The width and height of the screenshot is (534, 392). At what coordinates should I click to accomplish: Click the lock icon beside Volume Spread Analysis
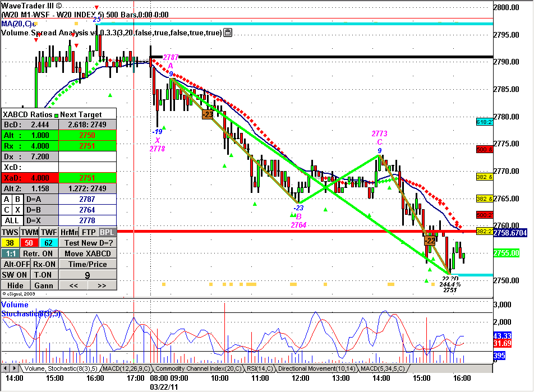(228, 33)
